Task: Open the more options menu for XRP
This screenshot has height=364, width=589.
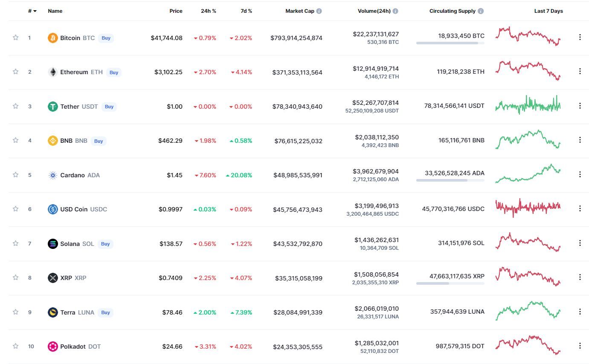Action: (580, 277)
